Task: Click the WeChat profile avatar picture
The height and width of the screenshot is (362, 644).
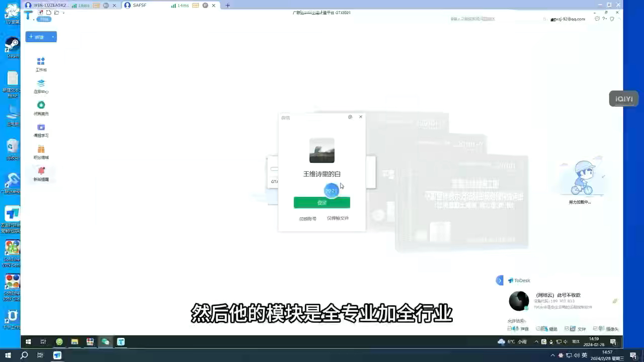Action: pyautogui.click(x=322, y=150)
